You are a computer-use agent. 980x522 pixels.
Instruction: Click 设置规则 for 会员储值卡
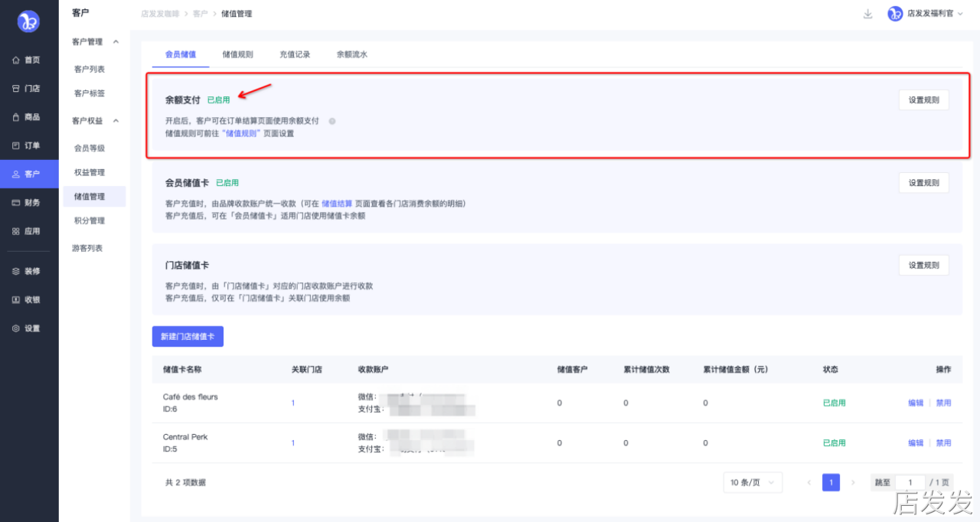click(x=923, y=182)
